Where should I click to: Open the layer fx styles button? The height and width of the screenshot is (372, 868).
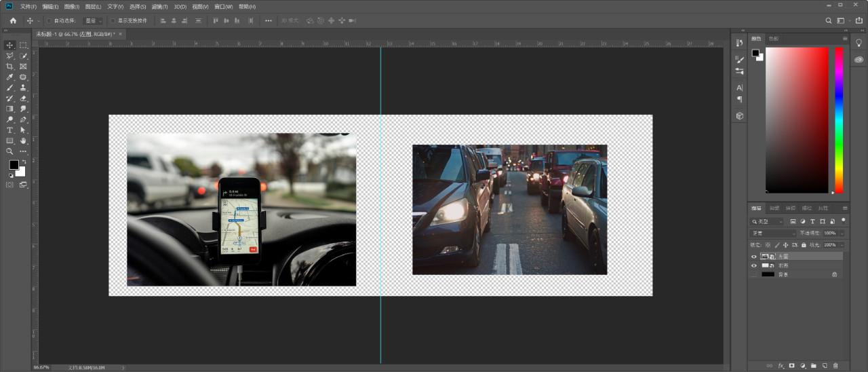click(781, 366)
